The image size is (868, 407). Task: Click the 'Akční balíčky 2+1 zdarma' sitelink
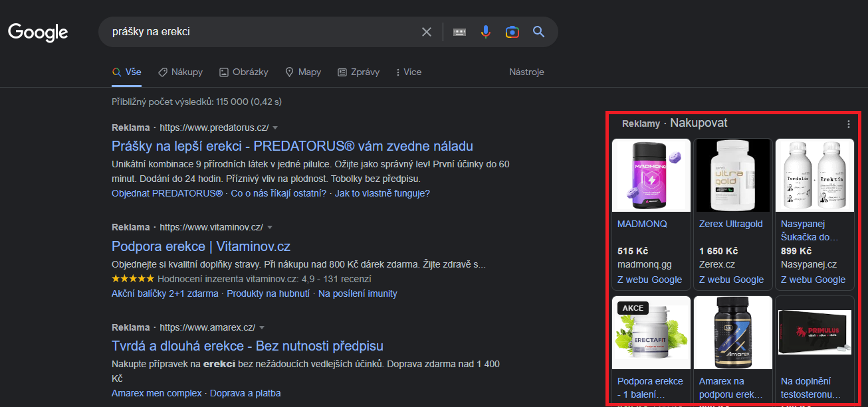coord(165,293)
